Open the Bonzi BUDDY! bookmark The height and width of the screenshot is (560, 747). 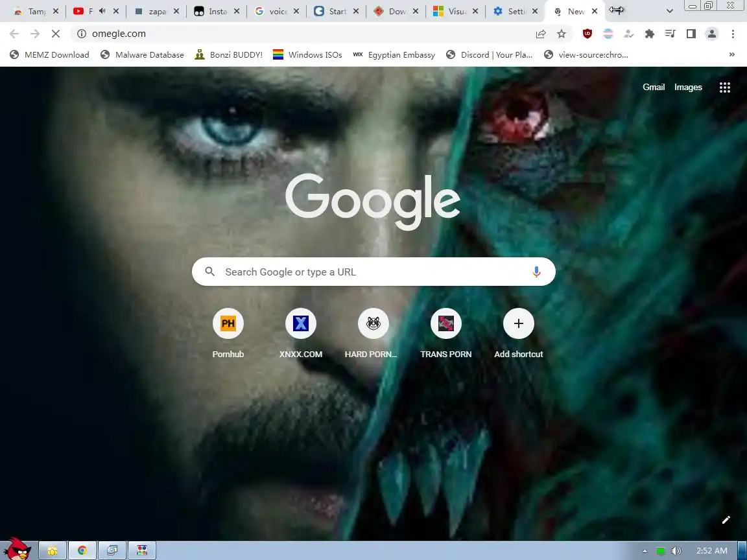coord(229,54)
